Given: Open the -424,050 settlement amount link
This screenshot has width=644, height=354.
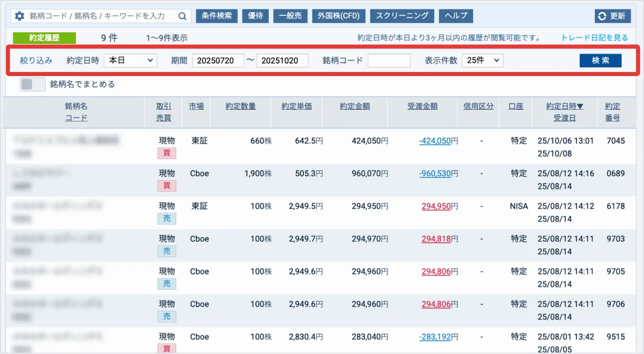Looking at the screenshot, I should point(435,141).
